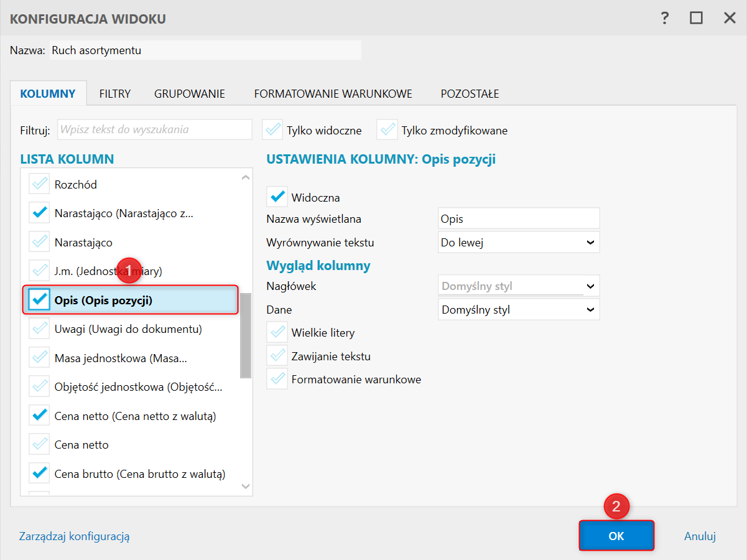747x560 pixels.
Task: Click the Nazwa wyświetlana text field
Action: (x=519, y=218)
